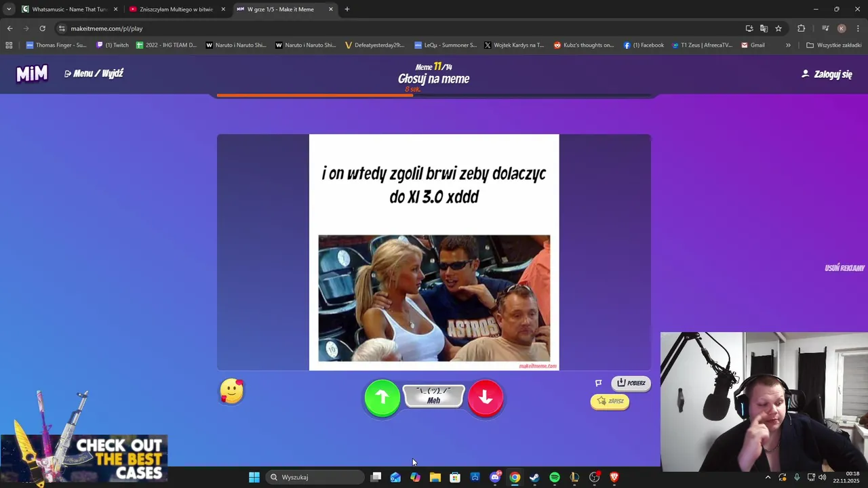868x488 pixels.
Task: Open Menu / Wyjdź
Action: click(x=94, y=73)
